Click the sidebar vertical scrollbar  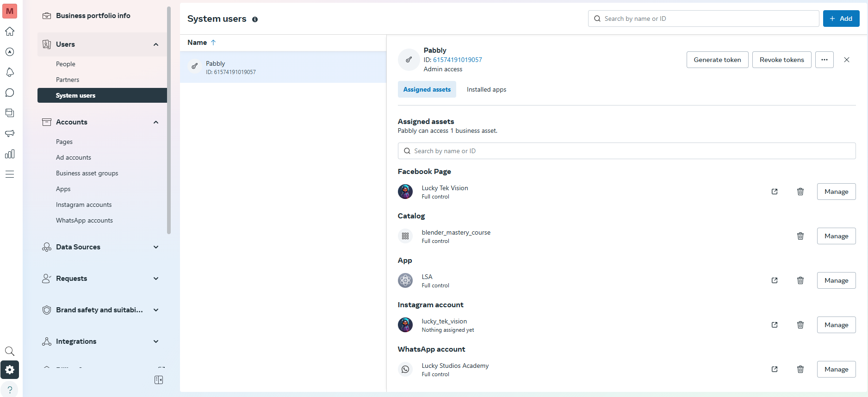click(x=169, y=120)
